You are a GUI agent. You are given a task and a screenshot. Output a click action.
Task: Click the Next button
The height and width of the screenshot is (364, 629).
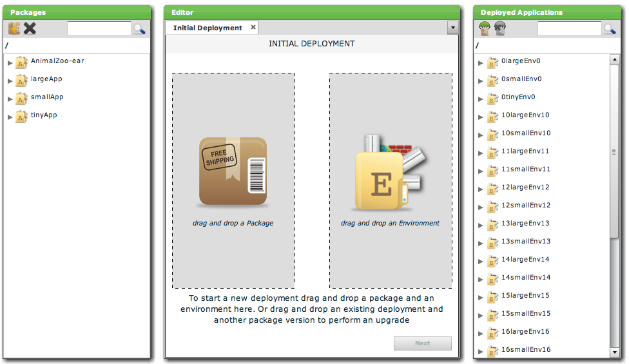pyautogui.click(x=422, y=343)
